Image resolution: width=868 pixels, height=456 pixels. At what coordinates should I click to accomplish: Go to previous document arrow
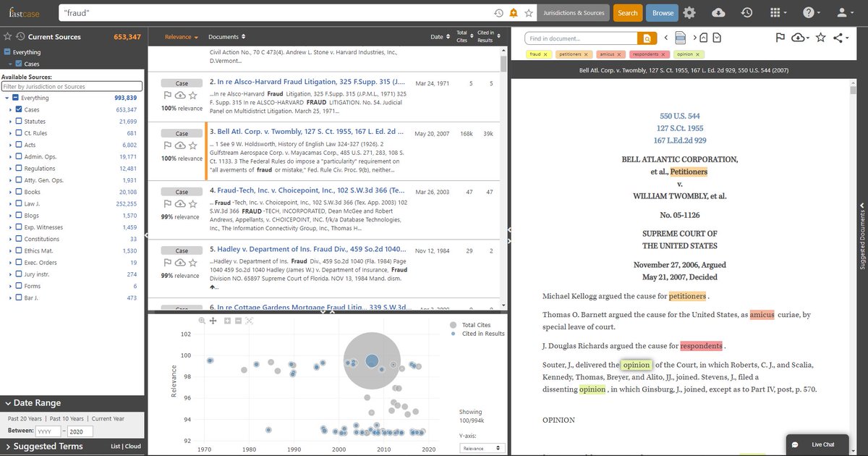(x=668, y=38)
